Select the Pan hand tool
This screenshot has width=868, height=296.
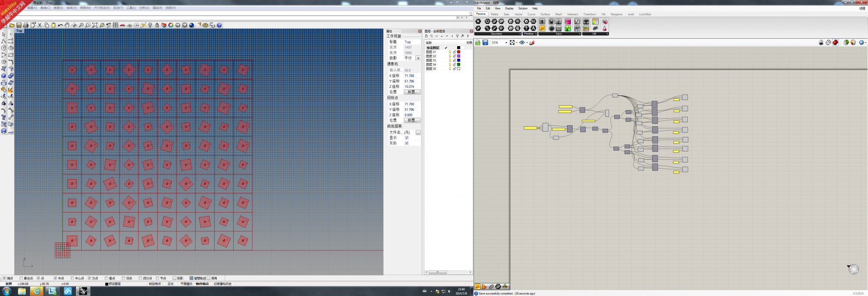coord(67,25)
